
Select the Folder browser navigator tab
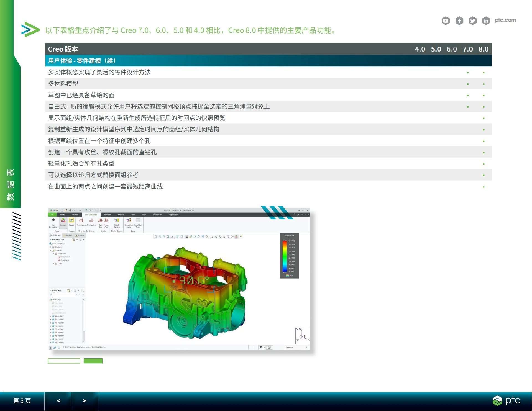(x=68, y=235)
